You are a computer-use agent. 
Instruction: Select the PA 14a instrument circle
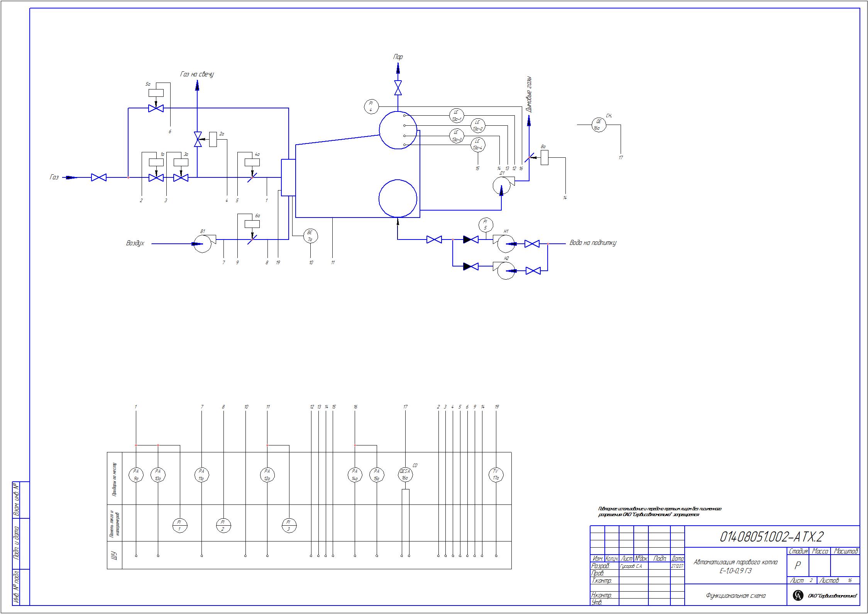pos(355,474)
